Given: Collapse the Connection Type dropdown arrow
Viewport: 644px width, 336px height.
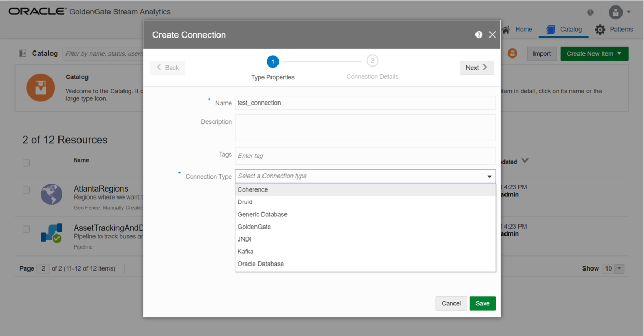Looking at the screenshot, I should click(x=489, y=176).
